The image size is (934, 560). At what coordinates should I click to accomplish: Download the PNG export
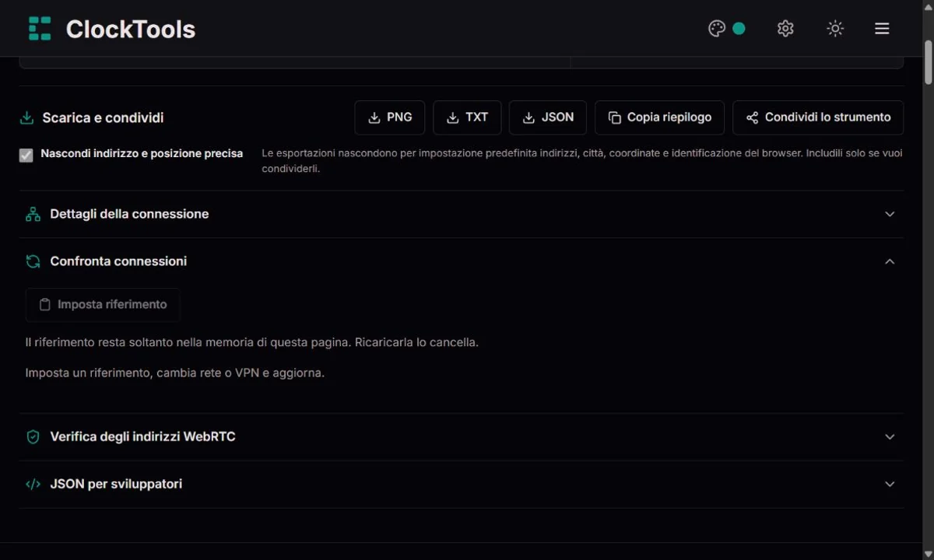390,117
